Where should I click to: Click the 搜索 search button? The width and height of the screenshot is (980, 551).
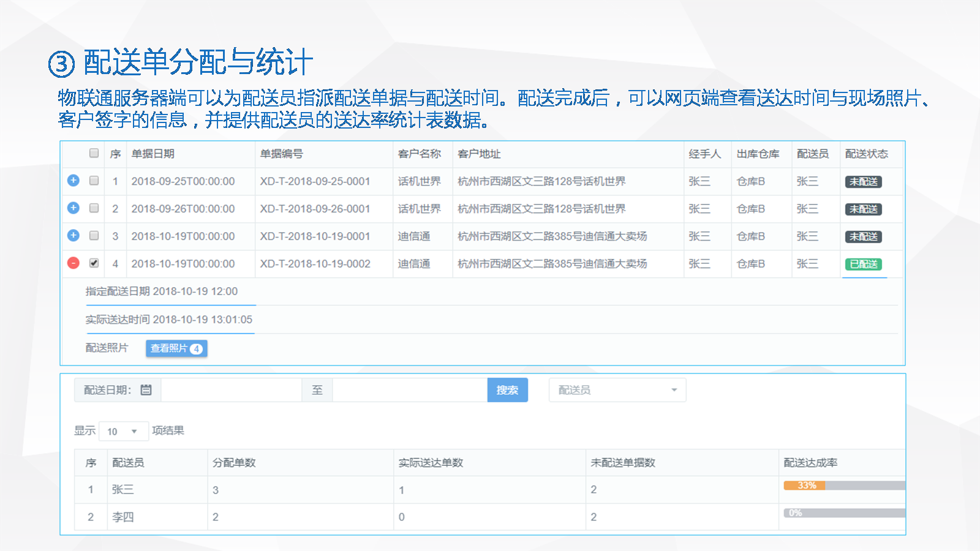click(x=507, y=390)
